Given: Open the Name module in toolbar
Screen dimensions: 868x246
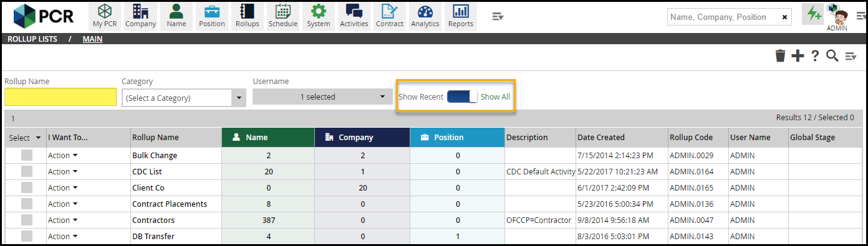Looking at the screenshot, I should click(x=176, y=17).
